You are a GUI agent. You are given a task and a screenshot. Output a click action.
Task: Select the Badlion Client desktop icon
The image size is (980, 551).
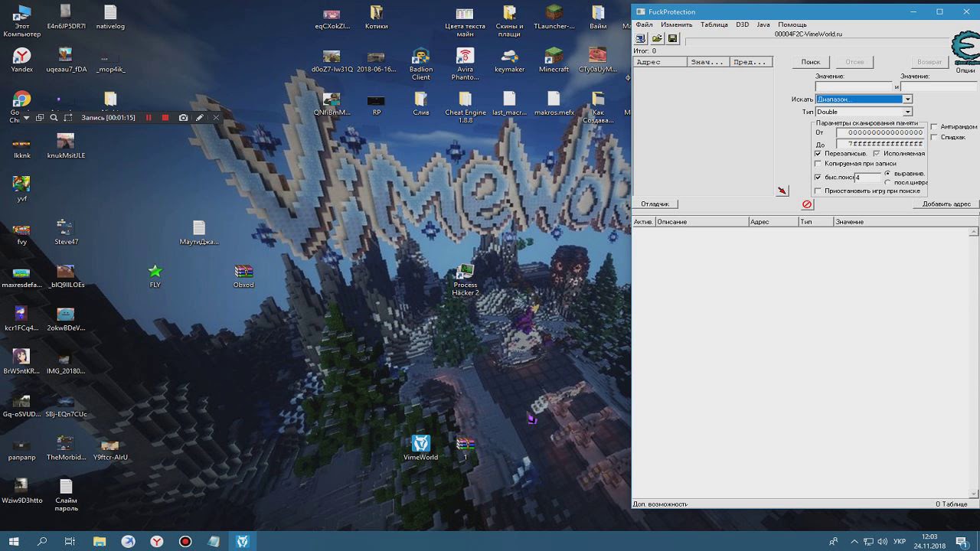[x=421, y=64]
